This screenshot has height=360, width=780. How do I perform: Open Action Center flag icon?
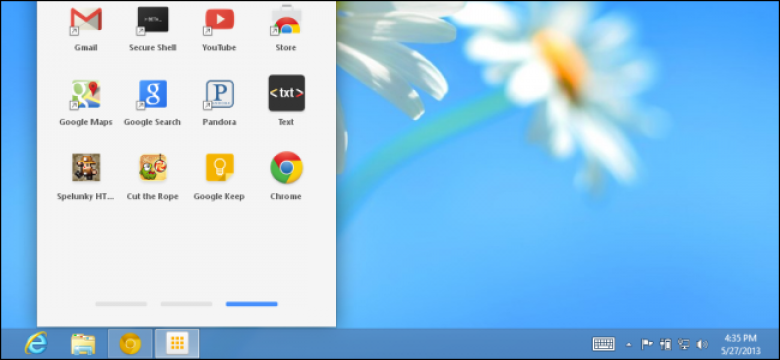point(646,344)
